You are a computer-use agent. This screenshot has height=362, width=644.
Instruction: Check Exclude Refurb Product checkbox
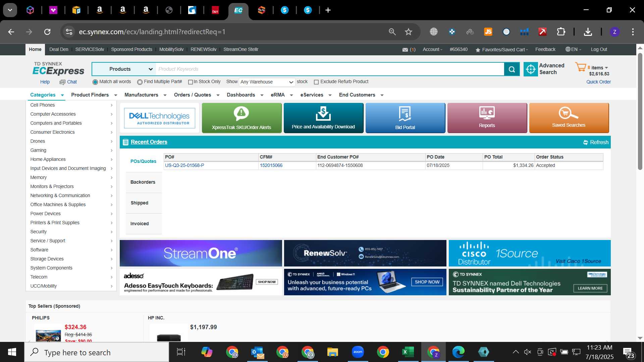click(x=316, y=82)
